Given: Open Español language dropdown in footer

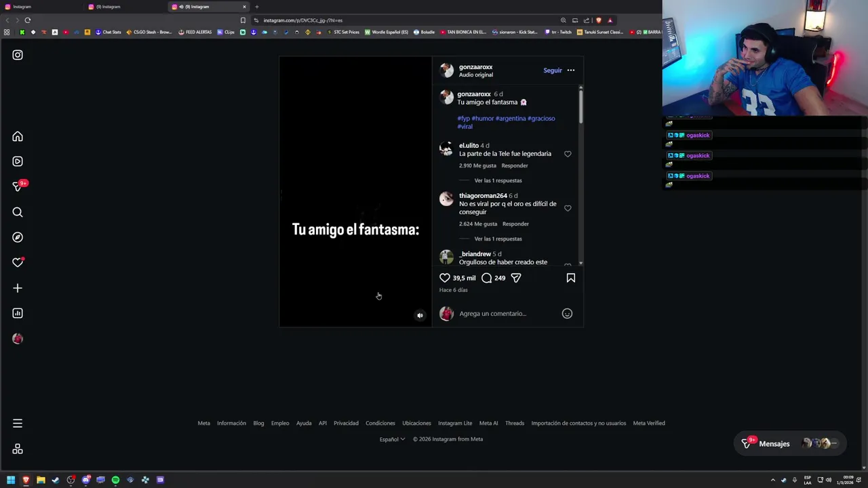Looking at the screenshot, I should click(392, 439).
